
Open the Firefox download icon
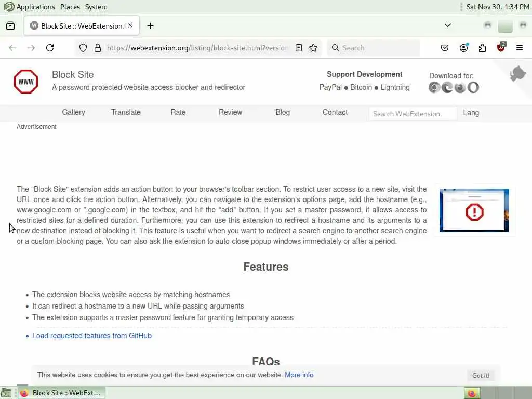coord(460,87)
